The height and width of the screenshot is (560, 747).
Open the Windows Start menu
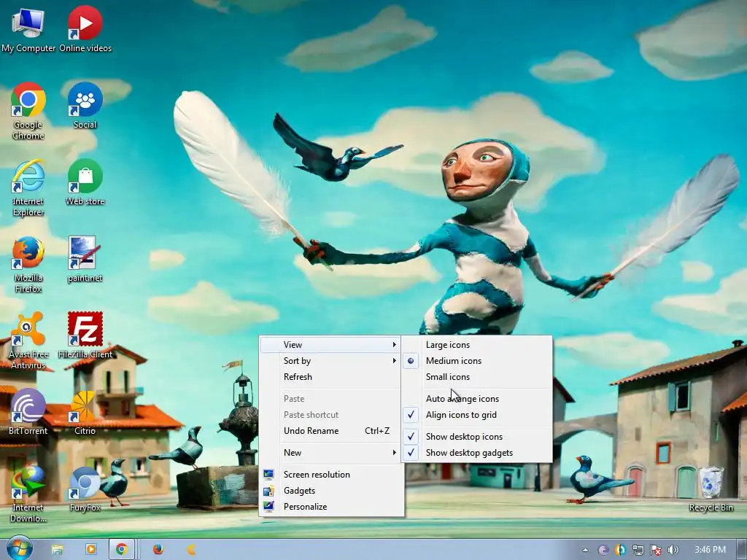[20, 548]
